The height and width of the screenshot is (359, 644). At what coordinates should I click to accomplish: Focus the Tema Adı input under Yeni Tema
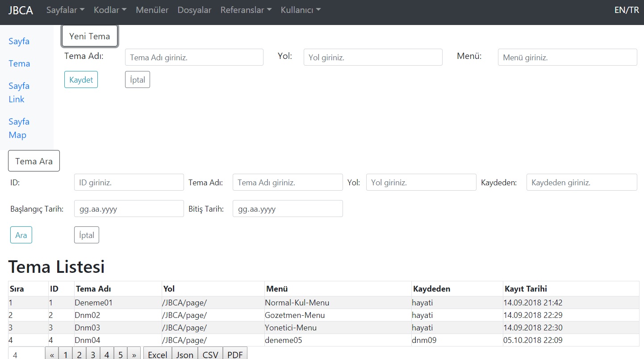194,57
